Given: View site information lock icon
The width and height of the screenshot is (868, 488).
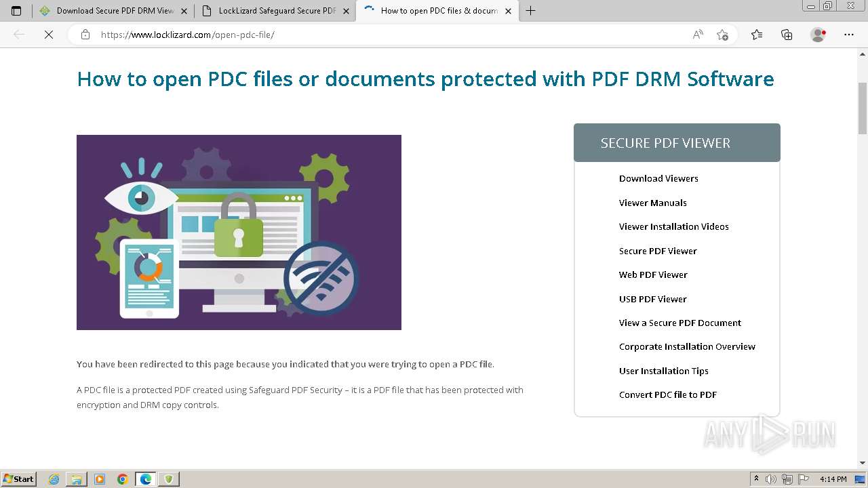Looking at the screenshot, I should pyautogui.click(x=85, y=35).
